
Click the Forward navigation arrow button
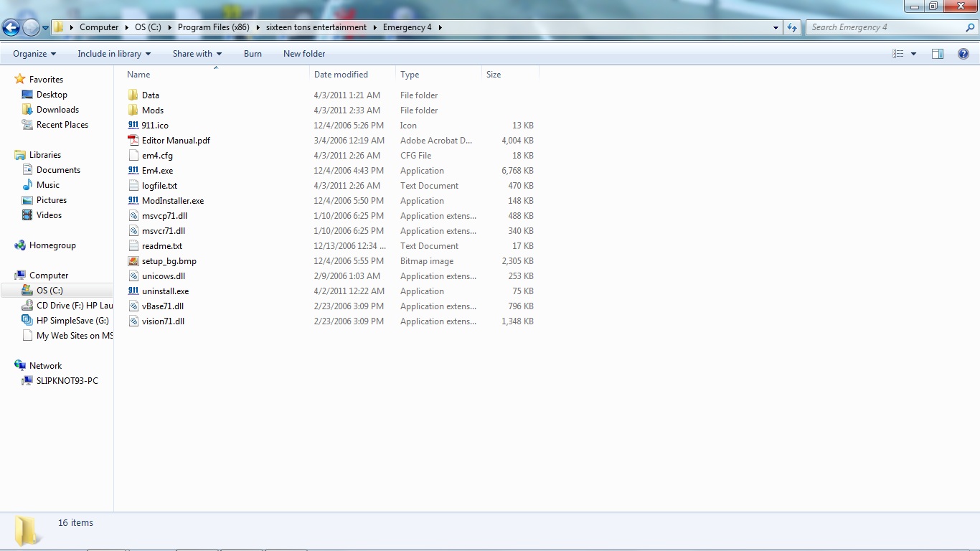31,28
